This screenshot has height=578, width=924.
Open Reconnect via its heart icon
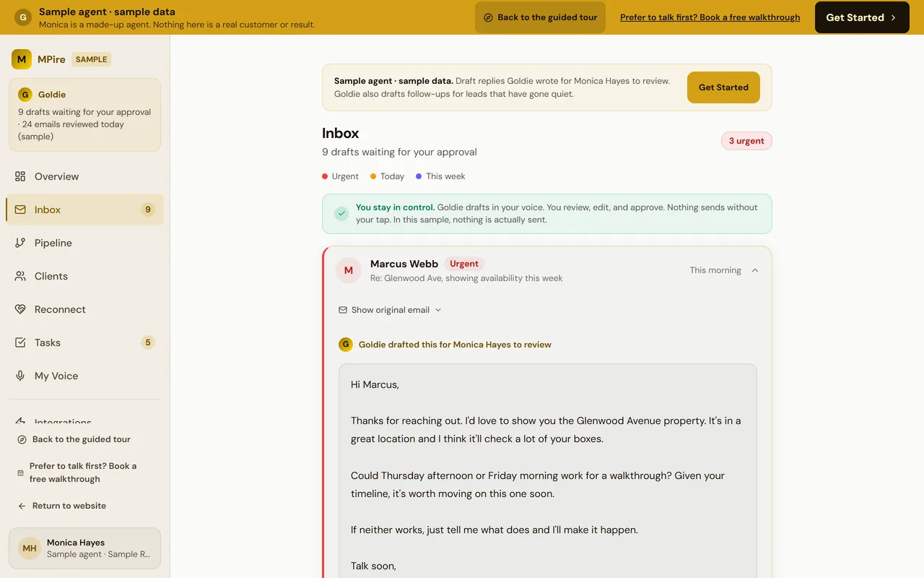point(20,309)
